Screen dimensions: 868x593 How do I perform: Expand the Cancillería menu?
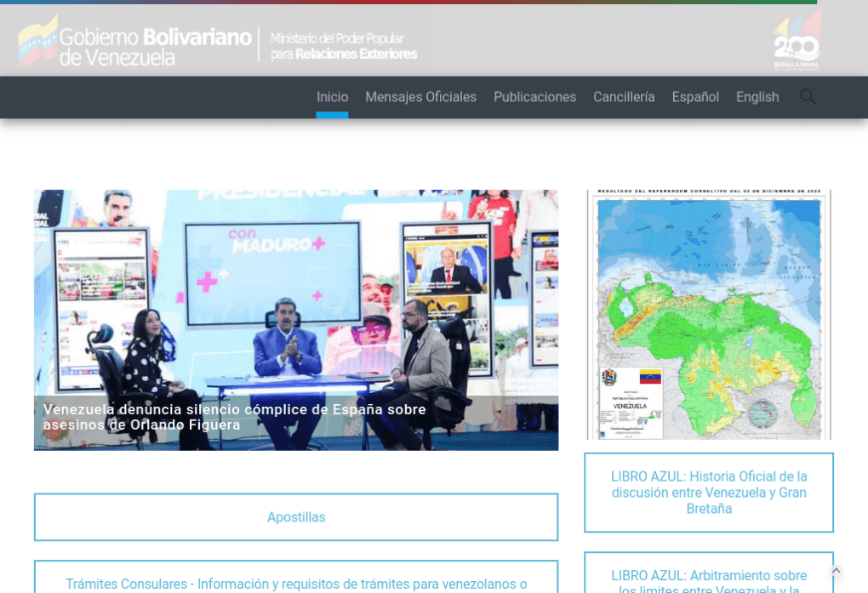coord(624,97)
